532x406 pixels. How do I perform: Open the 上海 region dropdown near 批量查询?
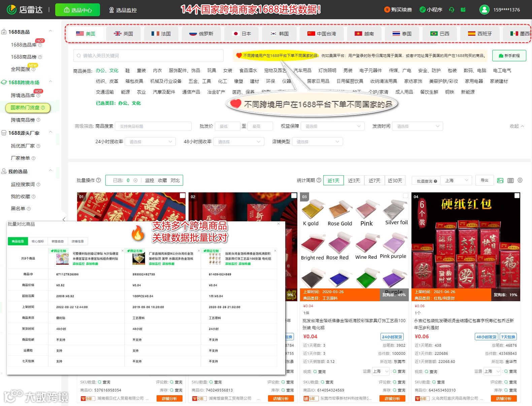point(456,181)
